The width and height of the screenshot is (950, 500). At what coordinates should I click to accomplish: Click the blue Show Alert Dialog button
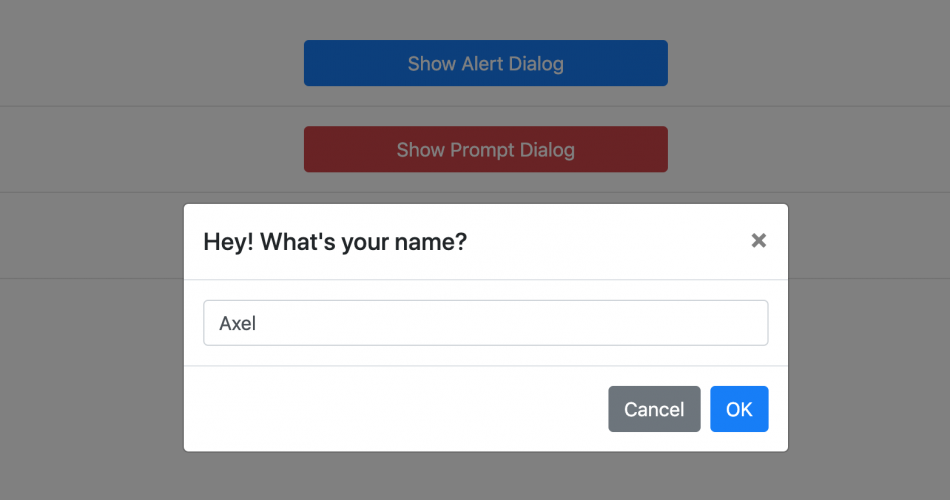point(485,63)
